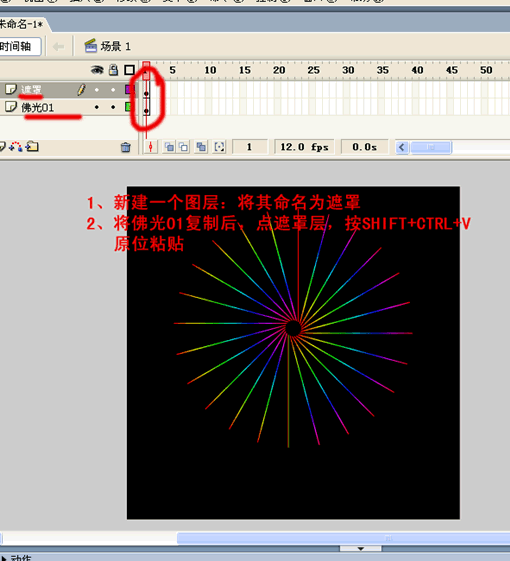Click frame 50 on the timeline ruler

[486, 70]
